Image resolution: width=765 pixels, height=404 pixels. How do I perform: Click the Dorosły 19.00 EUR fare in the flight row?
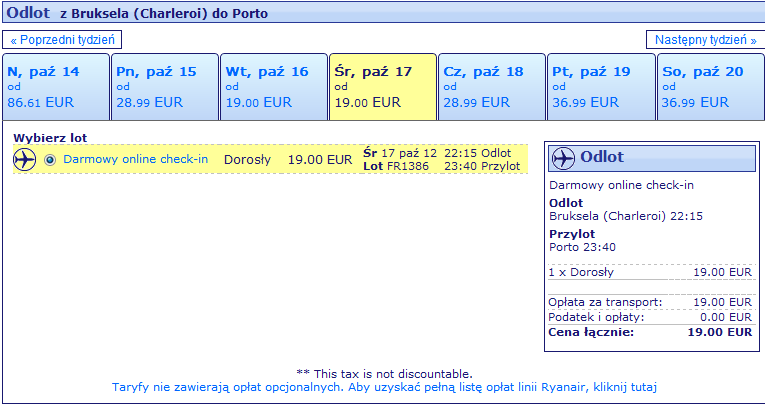pyautogui.click(x=288, y=160)
